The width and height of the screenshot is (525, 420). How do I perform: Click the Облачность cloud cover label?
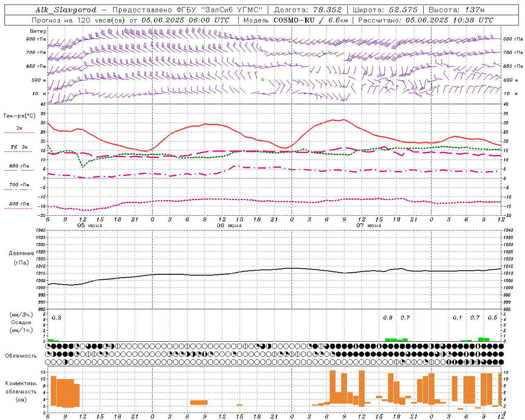[21, 356]
